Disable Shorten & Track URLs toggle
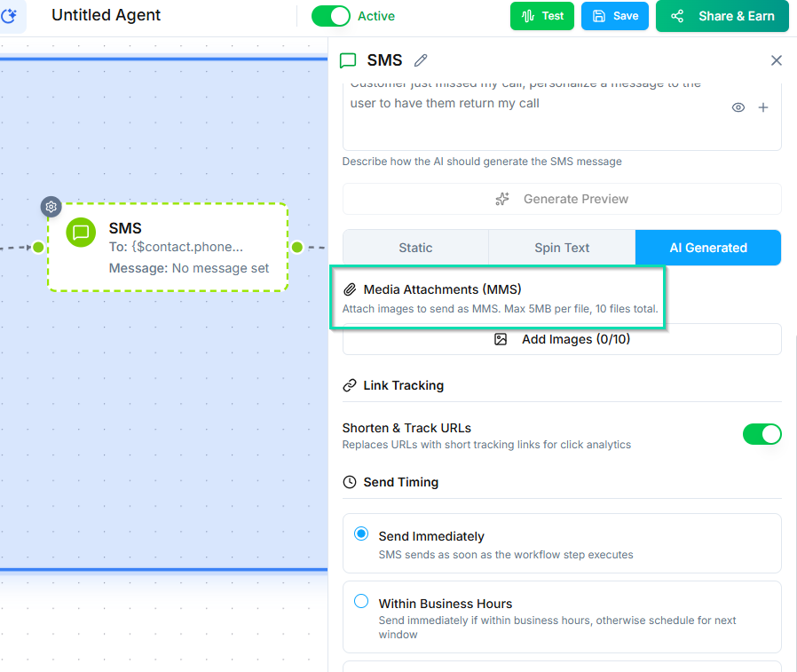The height and width of the screenshot is (672, 797). pyautogui.click(x=761, y=434)
